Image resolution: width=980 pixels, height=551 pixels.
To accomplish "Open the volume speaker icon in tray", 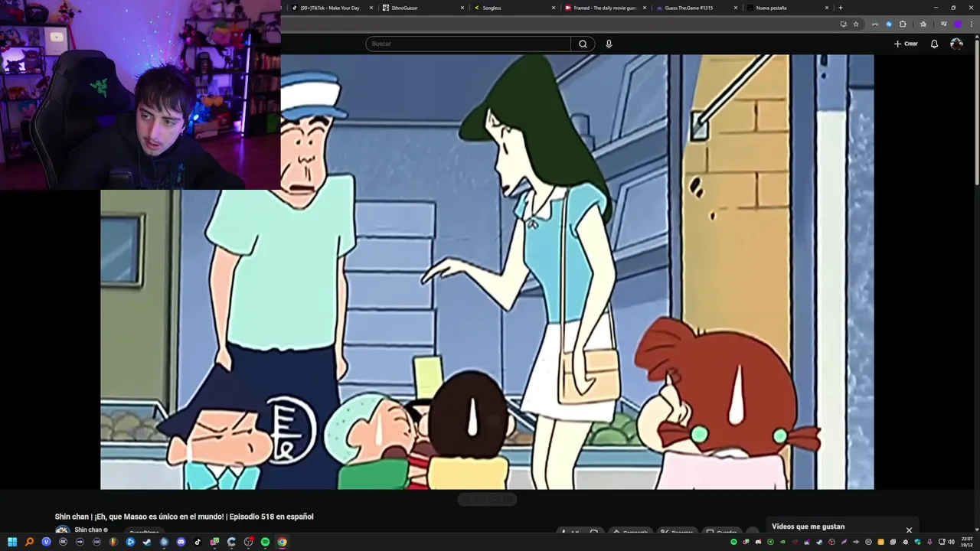I will [951, 542].
